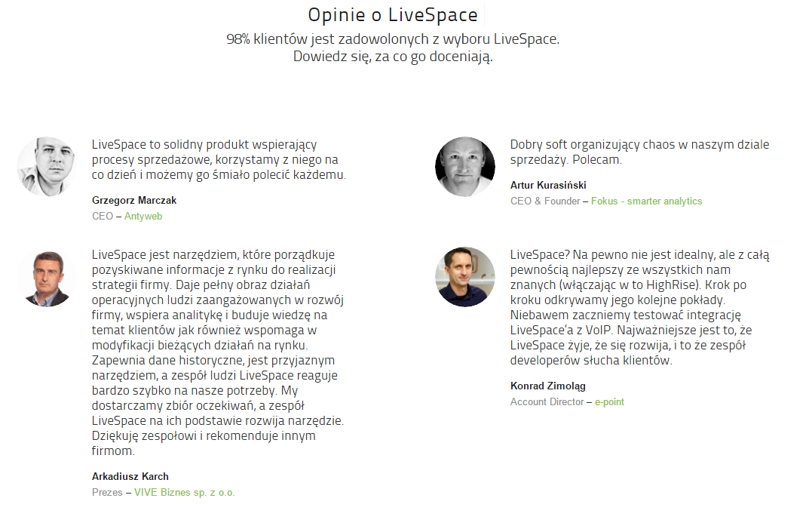Click the avatar photo beside Artur Kurasiński's testimonial

(x=465, y=167)
